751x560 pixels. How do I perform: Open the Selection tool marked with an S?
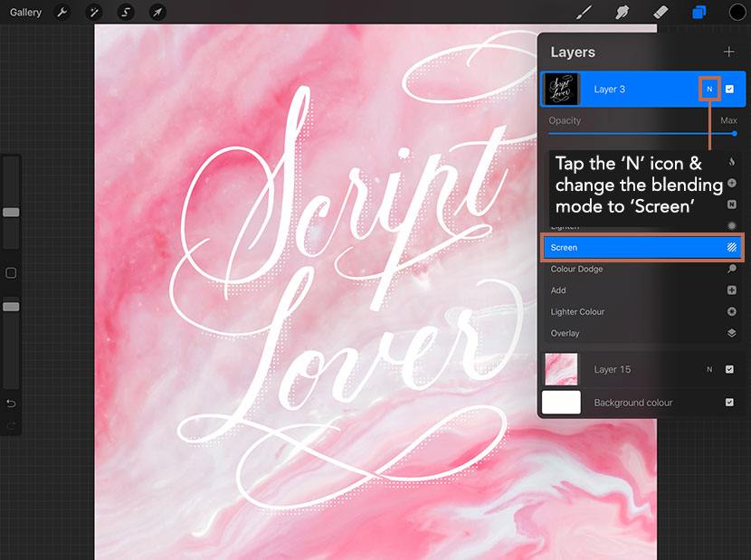[126, 12]
